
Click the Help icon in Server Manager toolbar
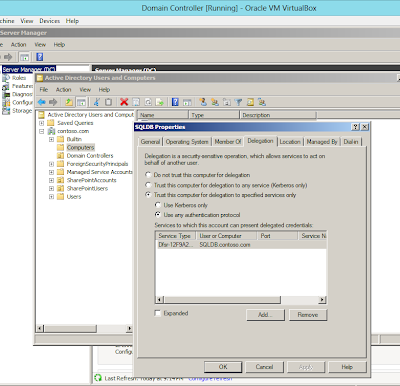(x=40, y=57)
